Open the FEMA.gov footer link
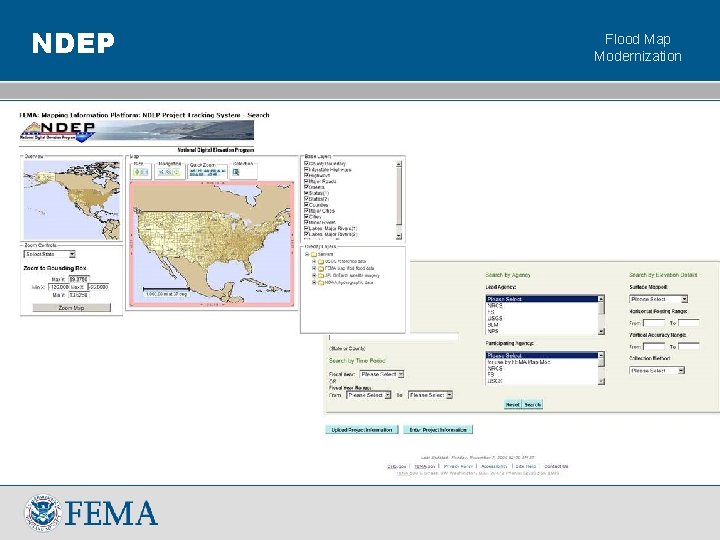 click(425, 467)
